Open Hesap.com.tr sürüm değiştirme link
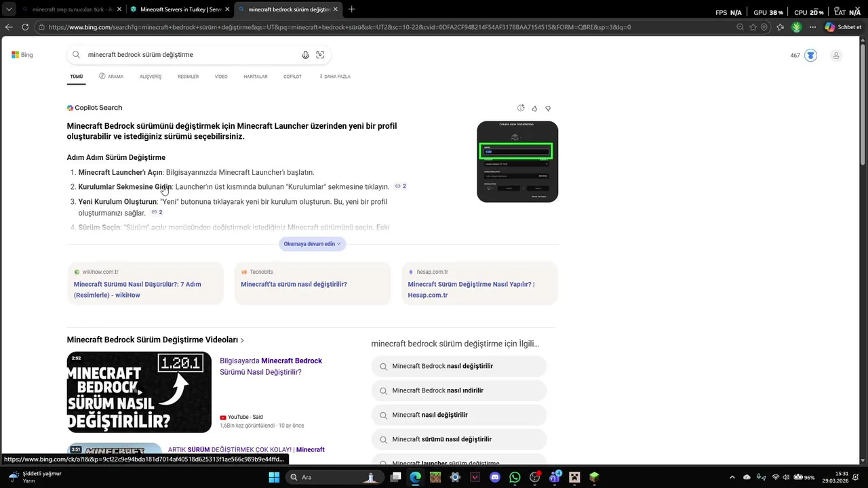This screenshot has height=488, width=868. click(x=471, y=289)
